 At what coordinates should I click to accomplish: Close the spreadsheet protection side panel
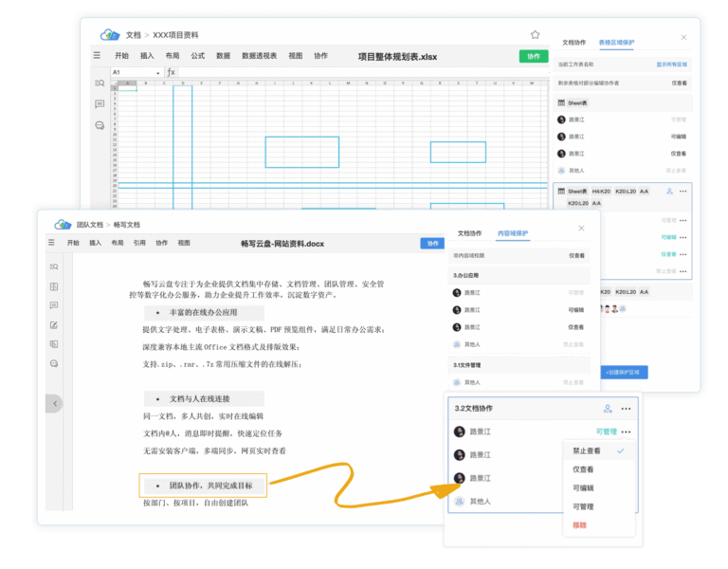coord(683,37)
